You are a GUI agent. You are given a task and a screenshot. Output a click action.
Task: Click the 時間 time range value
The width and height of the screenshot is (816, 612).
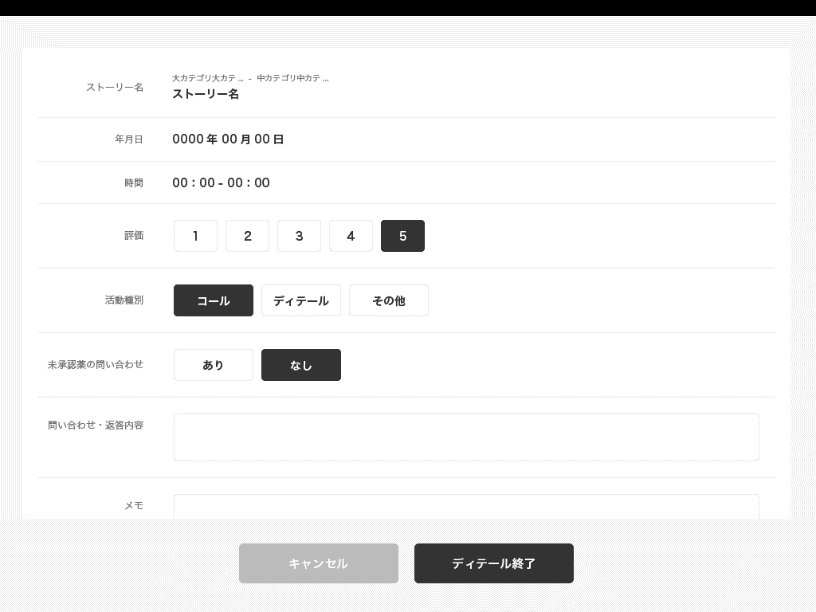pyautogui.click(x=220, y=183)
